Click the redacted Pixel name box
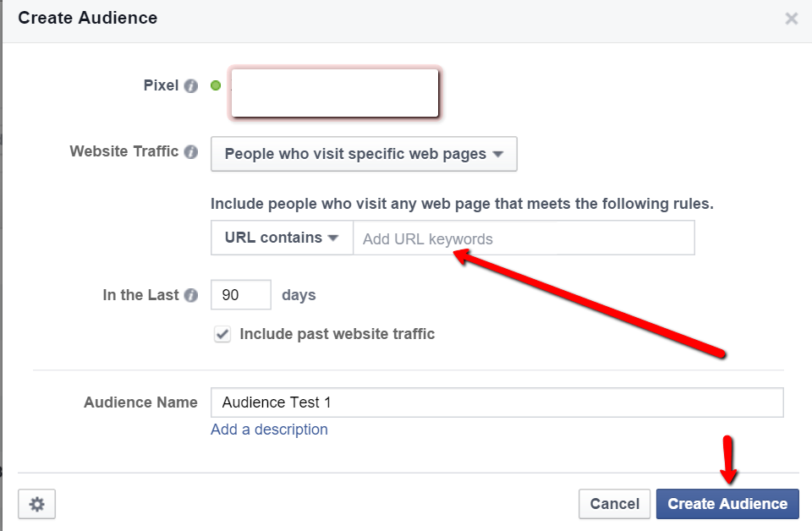Viewport: 812px width, 531px height. (x=335, y=93)
